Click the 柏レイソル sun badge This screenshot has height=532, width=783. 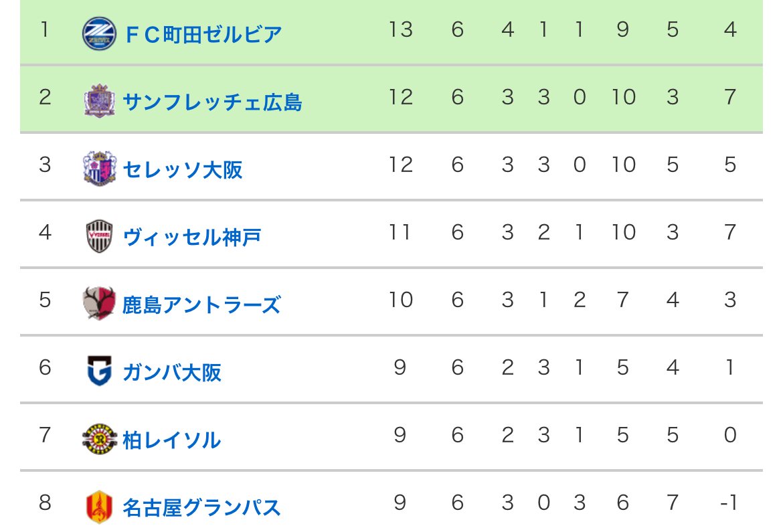pyautogui.click(x=99, y=438)
